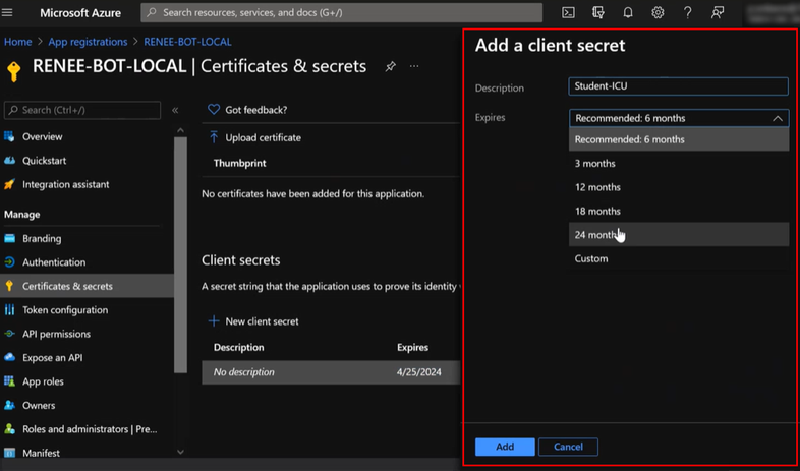This screenshot has height=471, width=800.
Task: Click the 4/25/2024 expiry cell
Action: [419, 372]
